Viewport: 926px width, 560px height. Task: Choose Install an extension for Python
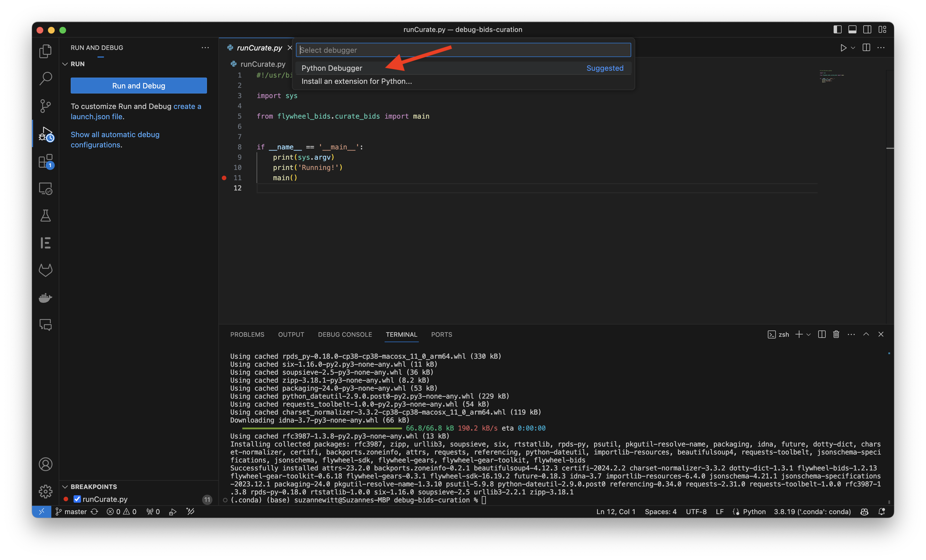[463, 81]
